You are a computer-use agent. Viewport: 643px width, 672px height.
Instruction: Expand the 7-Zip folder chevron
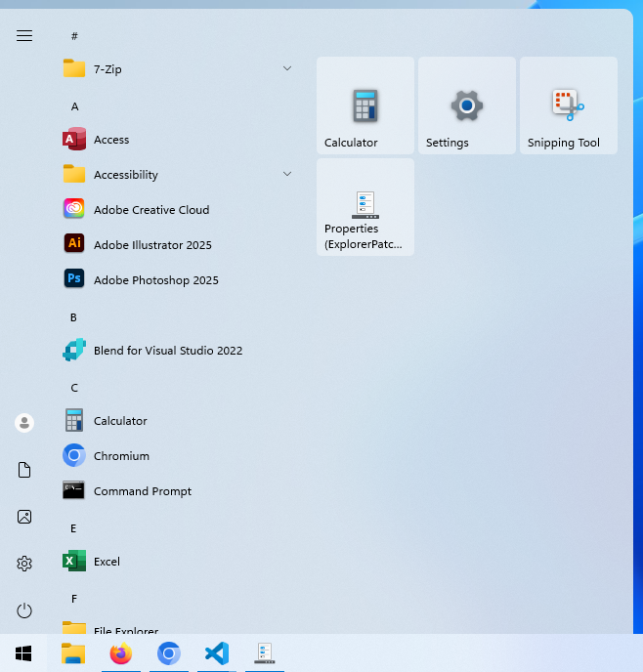[287, 68]
